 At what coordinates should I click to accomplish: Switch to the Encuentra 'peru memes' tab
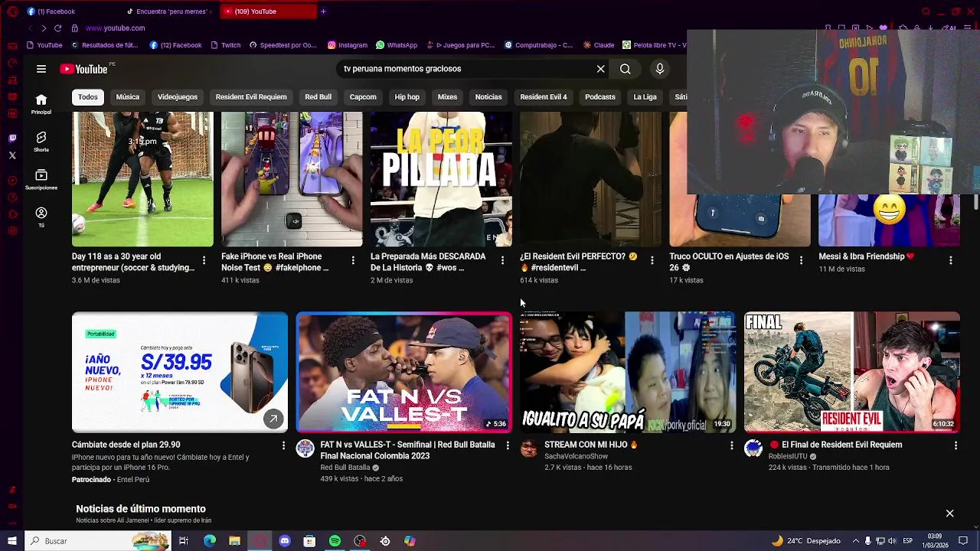170,11
